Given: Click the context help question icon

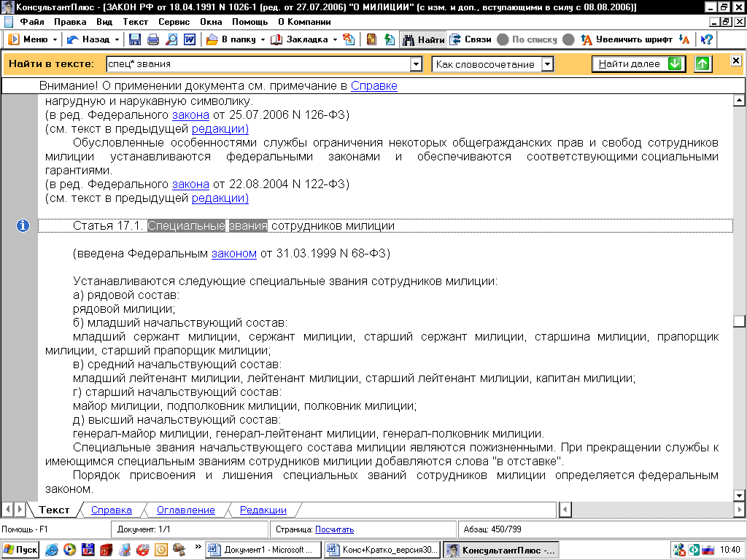Looking at the screenshot, I should point(707,39).
